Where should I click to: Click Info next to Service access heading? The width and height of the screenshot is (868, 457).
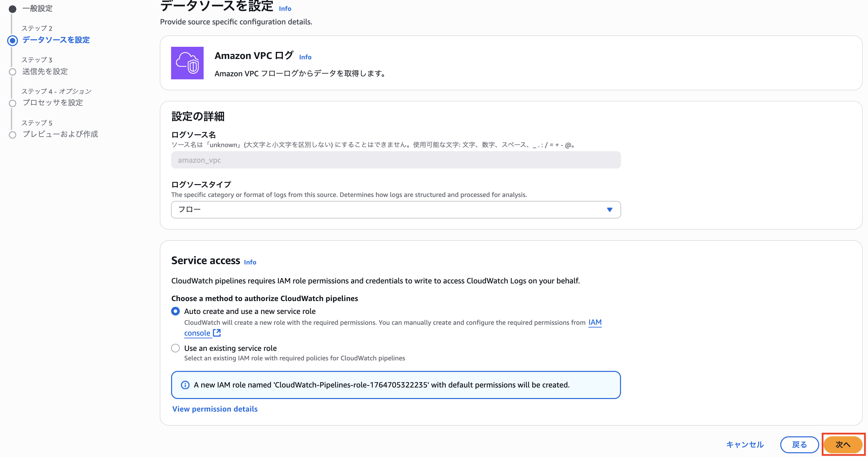tap(250, 262)
